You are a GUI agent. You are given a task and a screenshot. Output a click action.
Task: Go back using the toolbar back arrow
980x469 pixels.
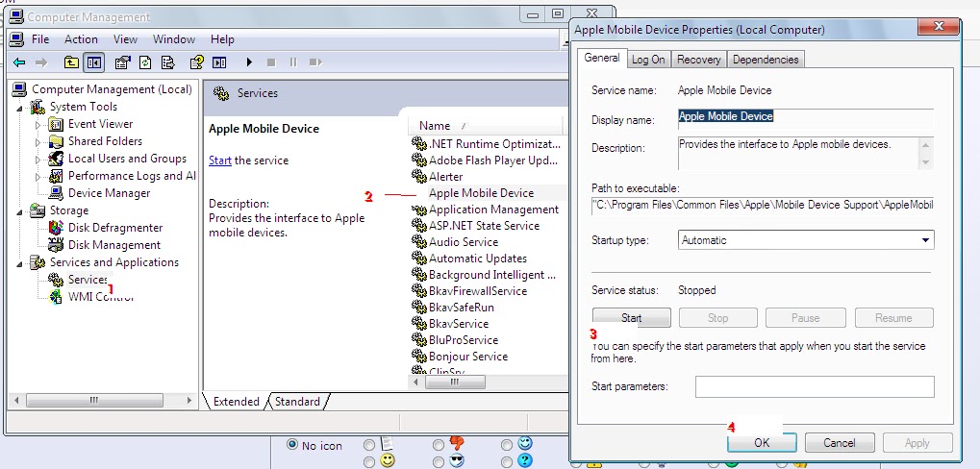point(19,62)
